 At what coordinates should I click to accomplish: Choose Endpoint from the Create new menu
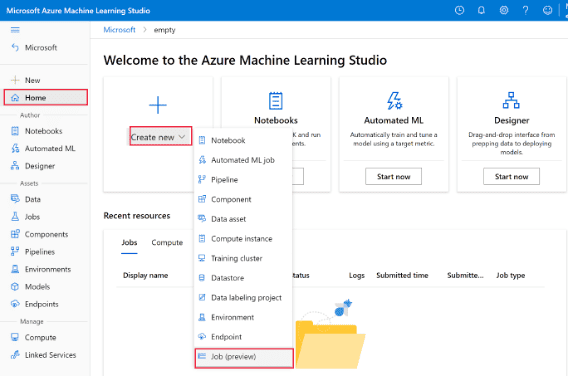click(x=243, y=337)
